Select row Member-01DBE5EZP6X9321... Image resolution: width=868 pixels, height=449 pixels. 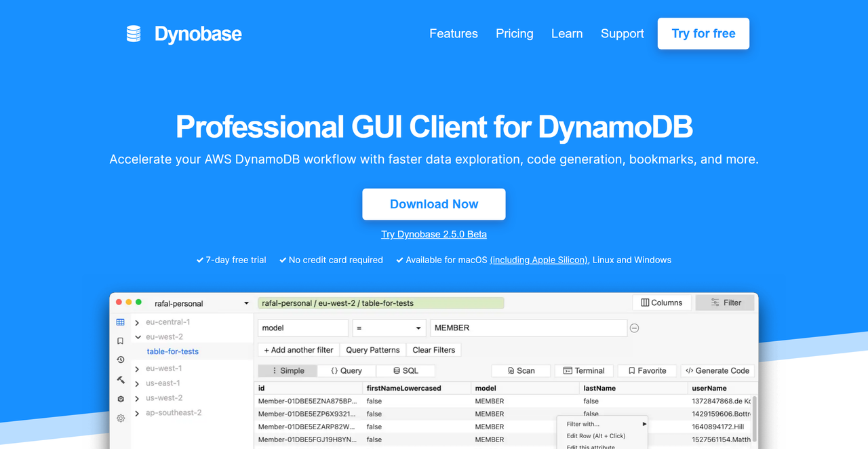click(504, 414)
